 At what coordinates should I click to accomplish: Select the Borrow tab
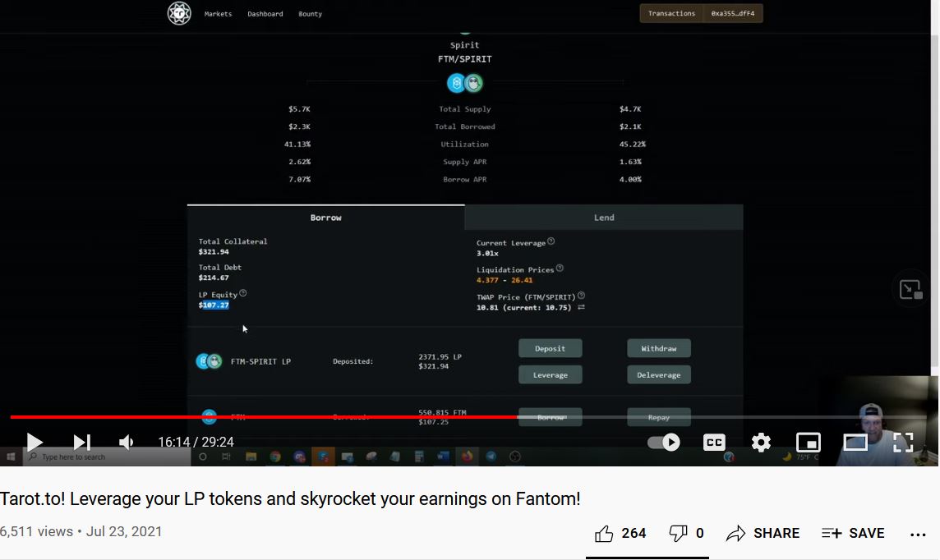point(325,218)
